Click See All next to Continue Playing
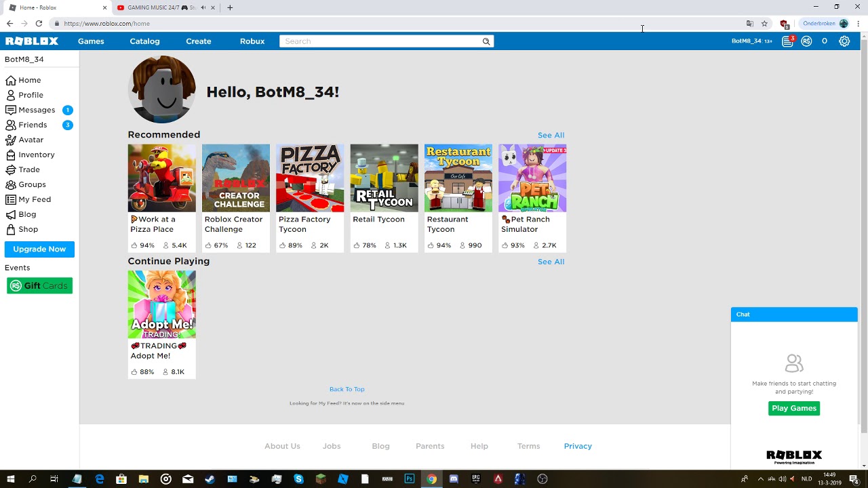Viewport: 868px width, 488px height. 551,262
